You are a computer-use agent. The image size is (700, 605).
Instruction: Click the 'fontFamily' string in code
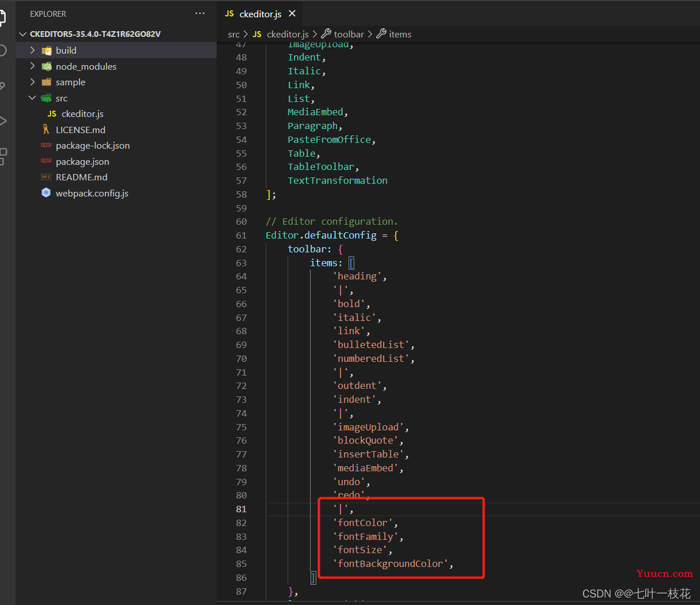[366, 536]
